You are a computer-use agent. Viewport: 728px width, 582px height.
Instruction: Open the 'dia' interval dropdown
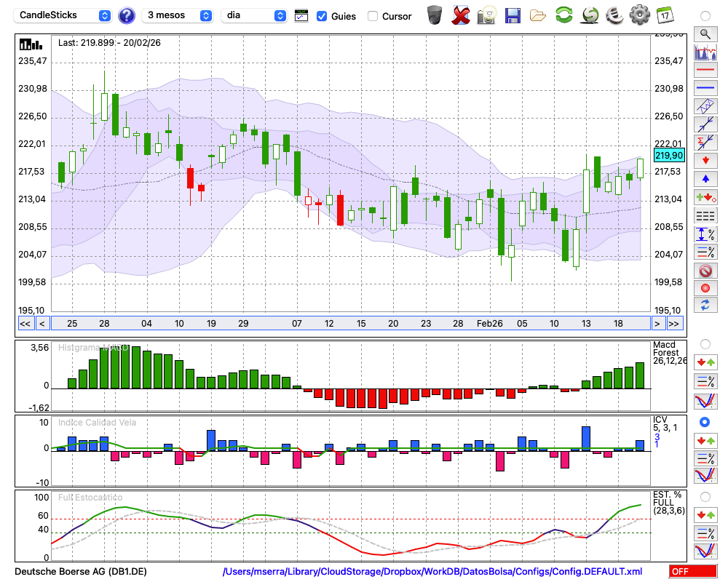(254, 15)
